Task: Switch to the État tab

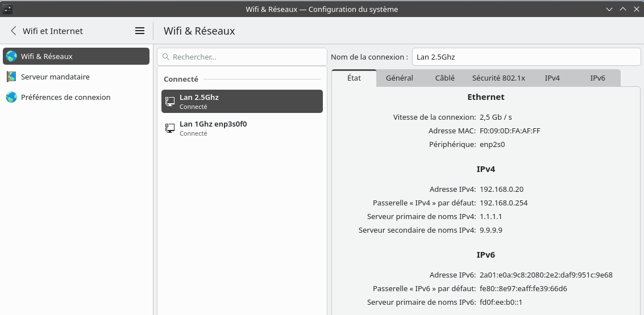Action: coord(354,78)
